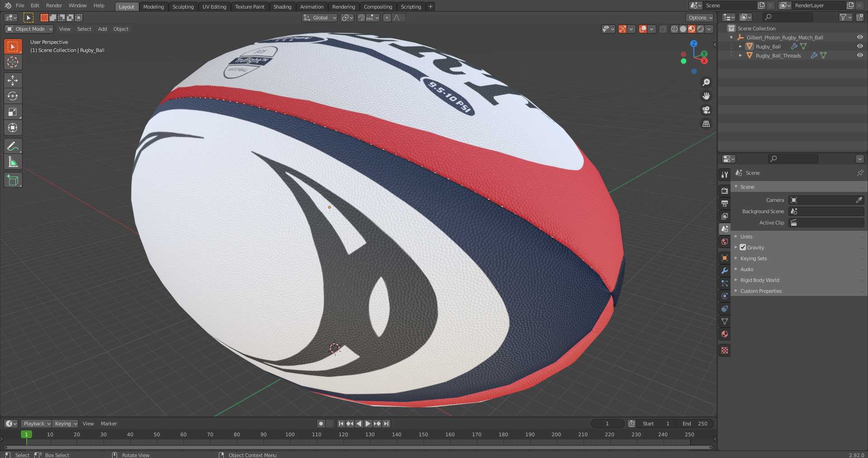Select the Move tool
This screenshot has width=868, height=458.
(13, 81)
